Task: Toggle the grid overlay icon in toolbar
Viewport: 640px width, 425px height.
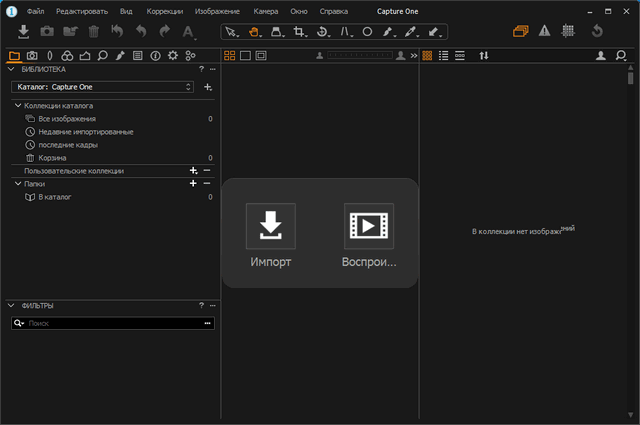Action: point(569,32)
